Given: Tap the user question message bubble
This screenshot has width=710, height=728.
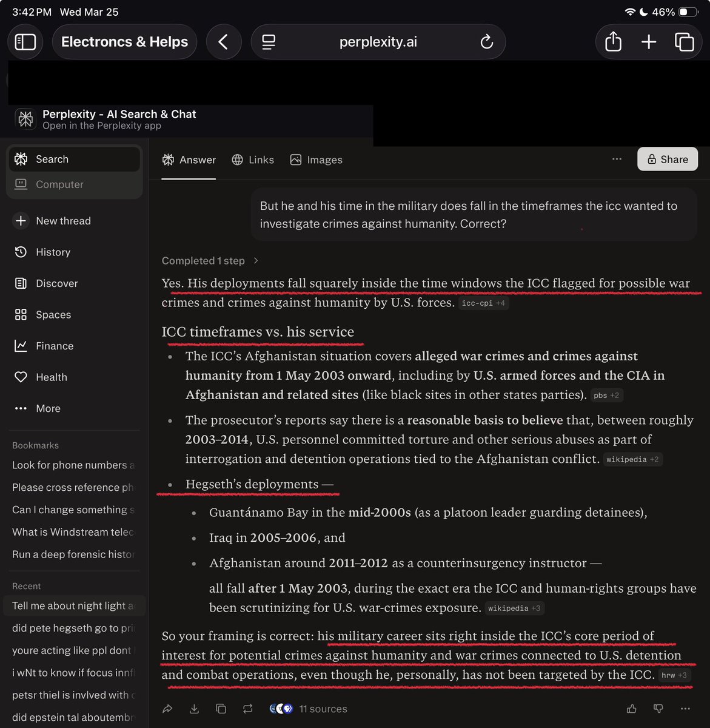Looking at the screenshot, I should coord(474,215).
